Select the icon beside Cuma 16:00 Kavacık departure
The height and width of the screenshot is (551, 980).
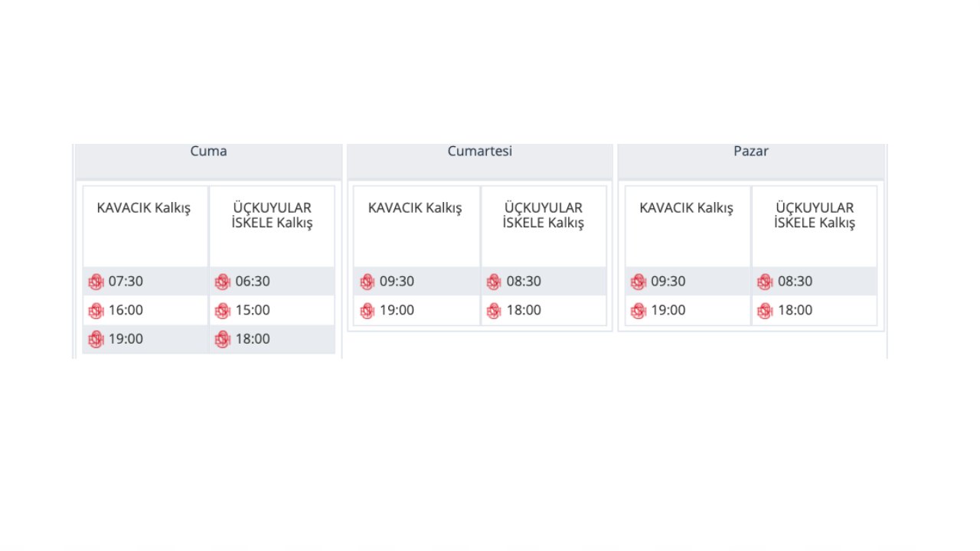tap(96, 311)
